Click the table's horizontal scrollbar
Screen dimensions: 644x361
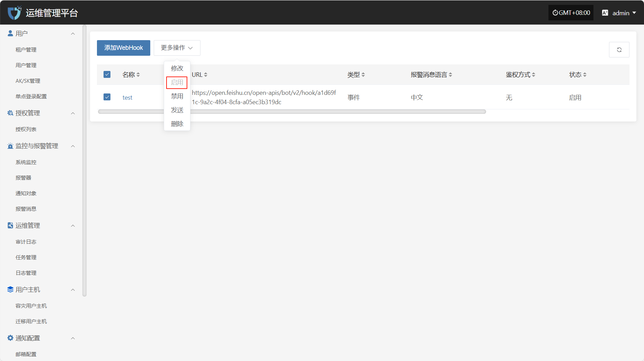pyautogui.click(x=292, y=111)
